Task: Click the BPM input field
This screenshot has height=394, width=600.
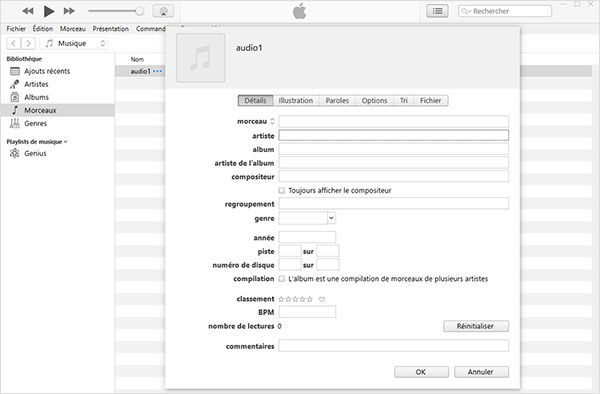Action: (x=307, y=312)
